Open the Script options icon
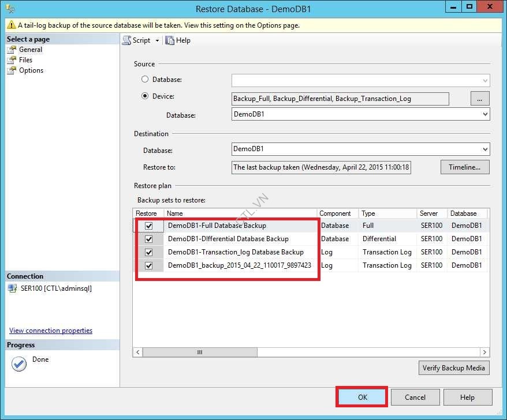Screen dimensions: 507x420 tap(127, 40)
